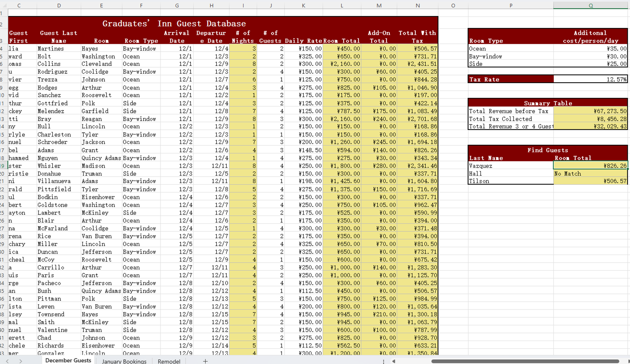630x364 pixels.
Task: Click the horizontal scrollbar left arrow
Action: coord(394,361)
